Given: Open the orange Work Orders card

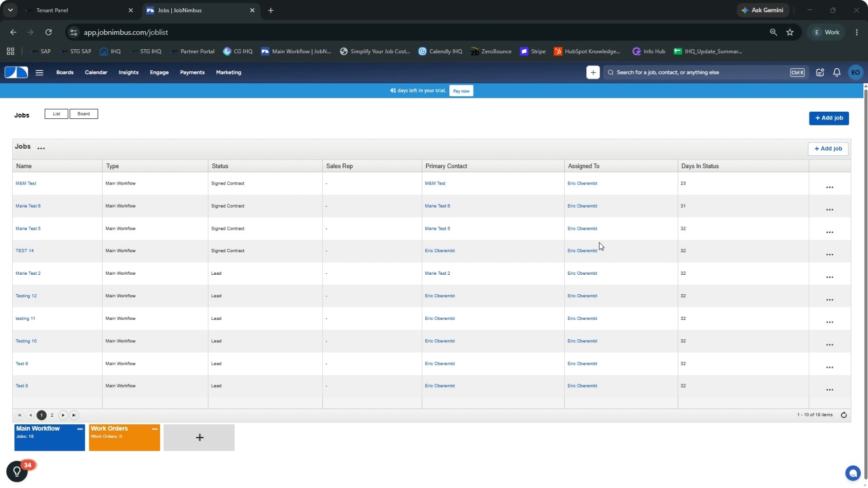Looking at the screenshot, I should (x=124, y=438).
